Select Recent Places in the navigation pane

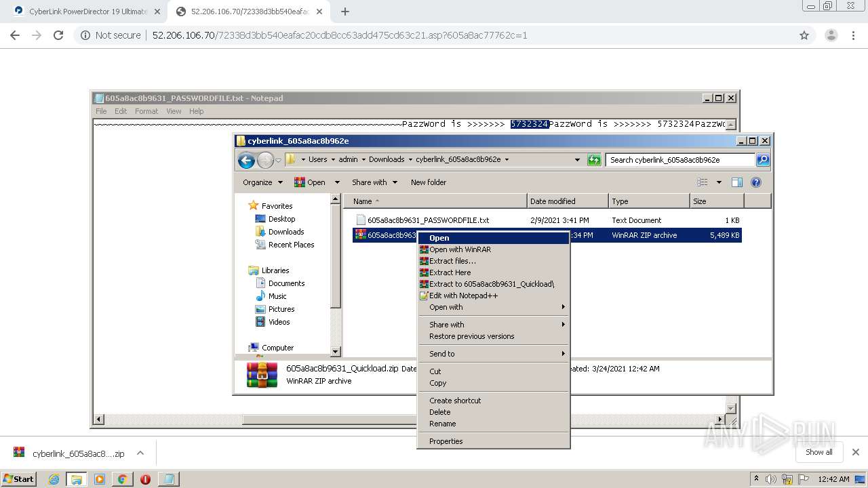[x=291, y=245]
